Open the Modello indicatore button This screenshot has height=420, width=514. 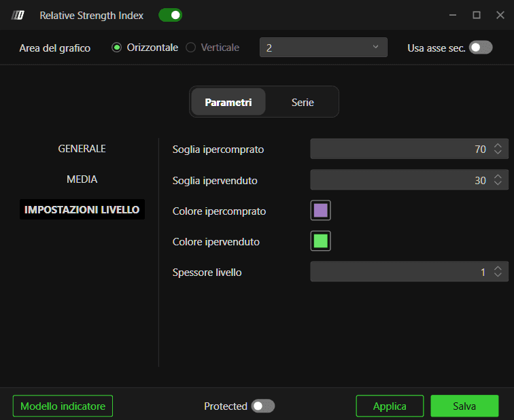(x=63, y=406)
